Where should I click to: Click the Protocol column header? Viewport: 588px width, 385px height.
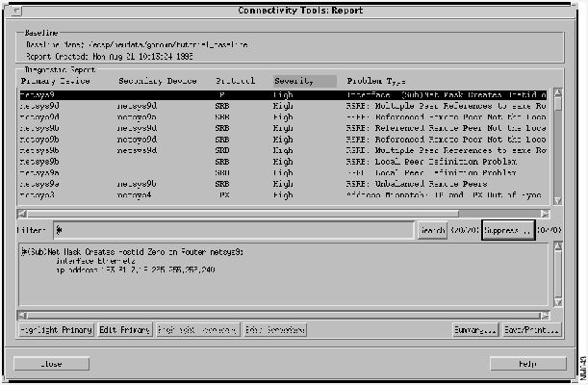(x=235, y=82)
